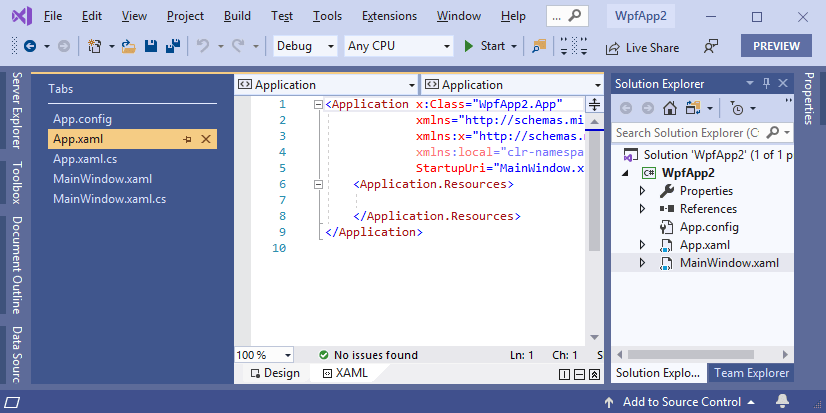Switch to the Team Explorer tab
The height and width of the screenshot is (413, 826).
tap(750, 373)
